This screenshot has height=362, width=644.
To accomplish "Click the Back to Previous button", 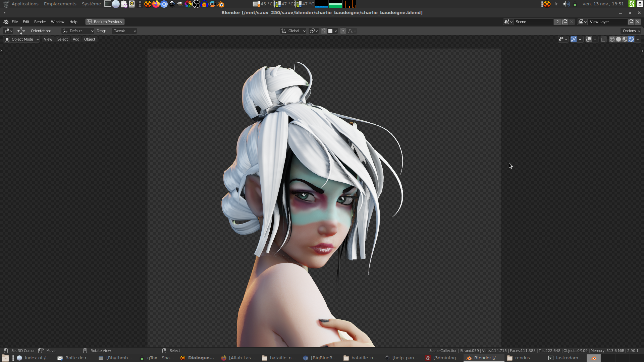I will [x=105, y=22].
